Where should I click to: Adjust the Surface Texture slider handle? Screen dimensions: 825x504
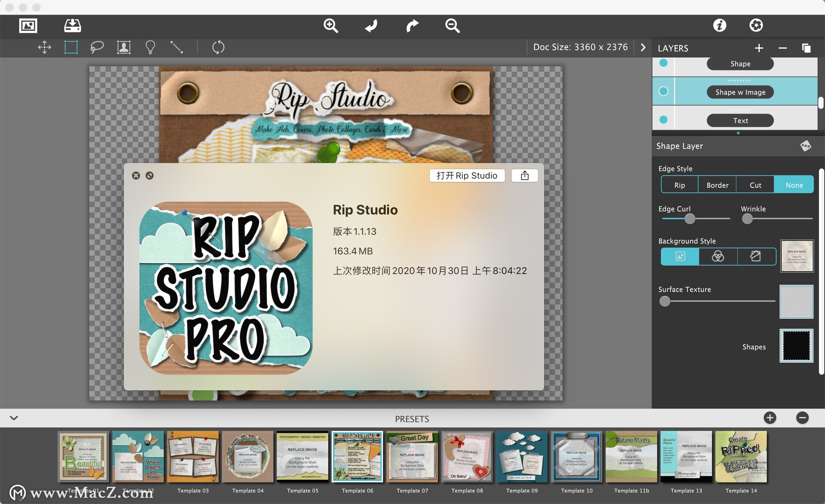click(x=665, y=301)
